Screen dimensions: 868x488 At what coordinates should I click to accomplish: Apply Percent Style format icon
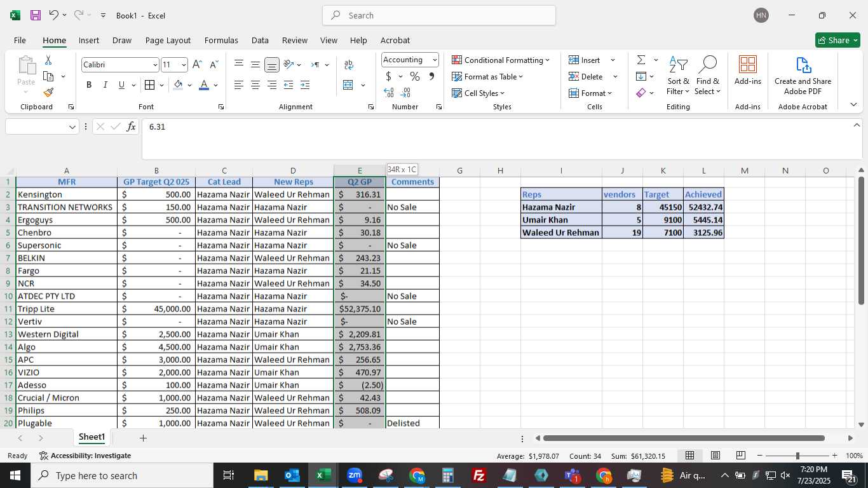pos(415,76)
